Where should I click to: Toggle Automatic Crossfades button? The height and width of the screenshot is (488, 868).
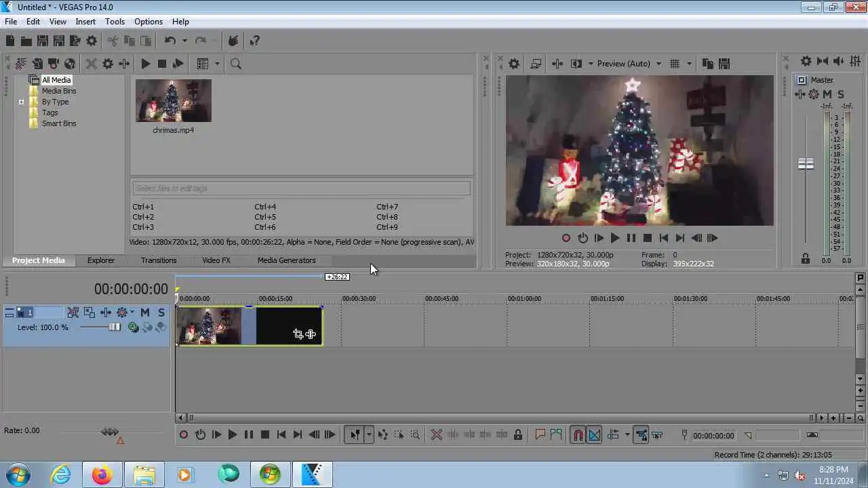[x=594, y=435]
